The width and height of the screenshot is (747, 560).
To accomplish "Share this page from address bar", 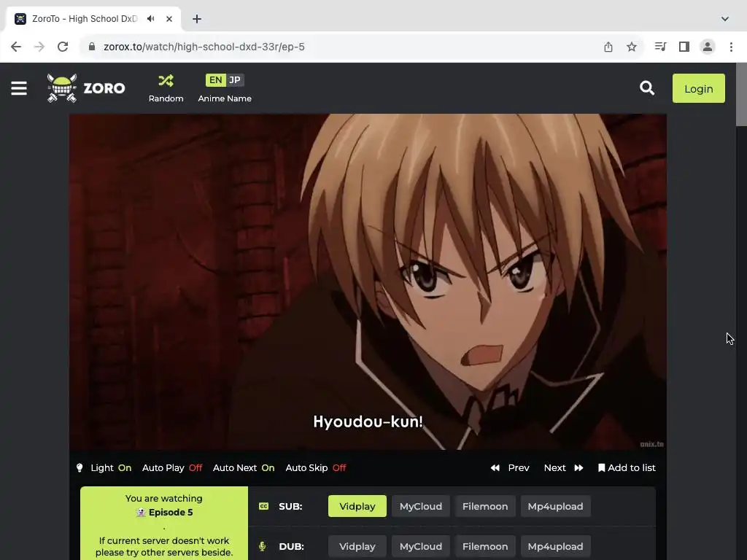I will point(608,47).
